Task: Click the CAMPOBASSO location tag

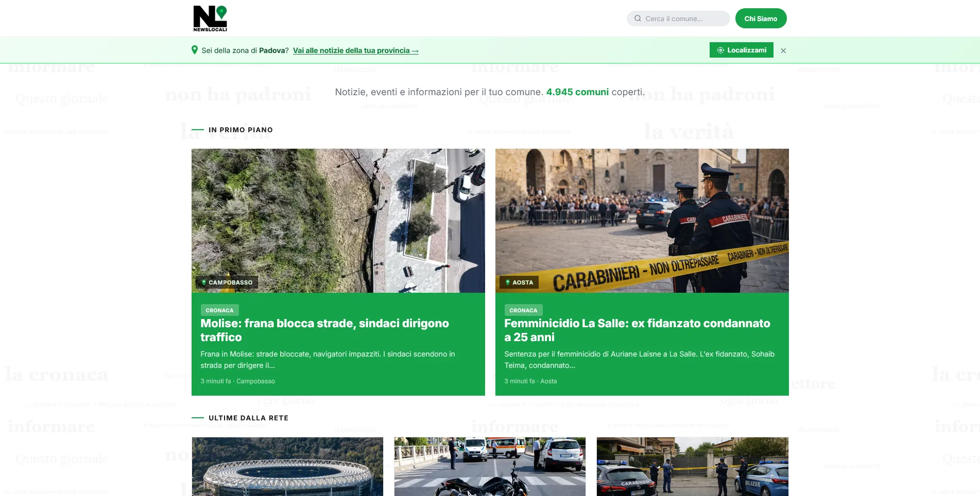Action: click(227, 282)
